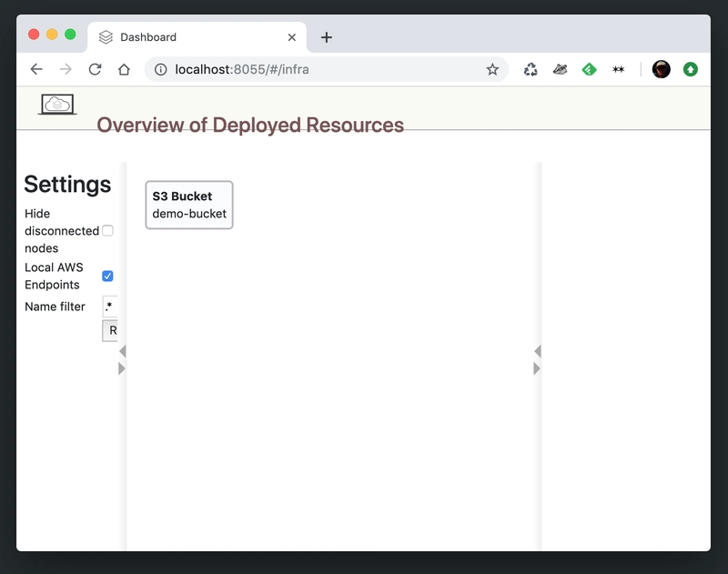Image resolution: width=728 pixels, height=574 pixels.
Task: Select the S3 Bucket demo-bucket node
Action: point(189,205)
